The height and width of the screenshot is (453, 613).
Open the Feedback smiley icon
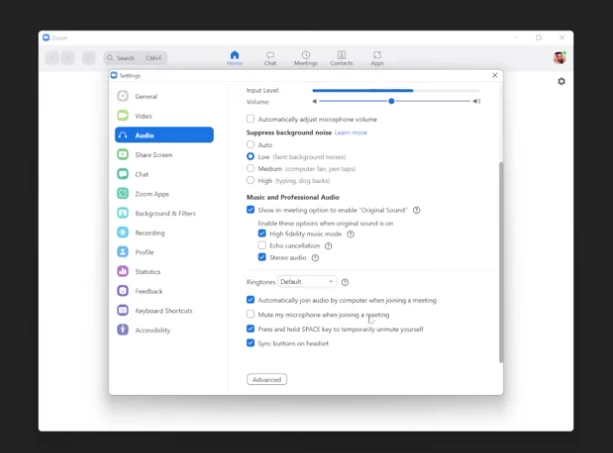click(123, 291)
